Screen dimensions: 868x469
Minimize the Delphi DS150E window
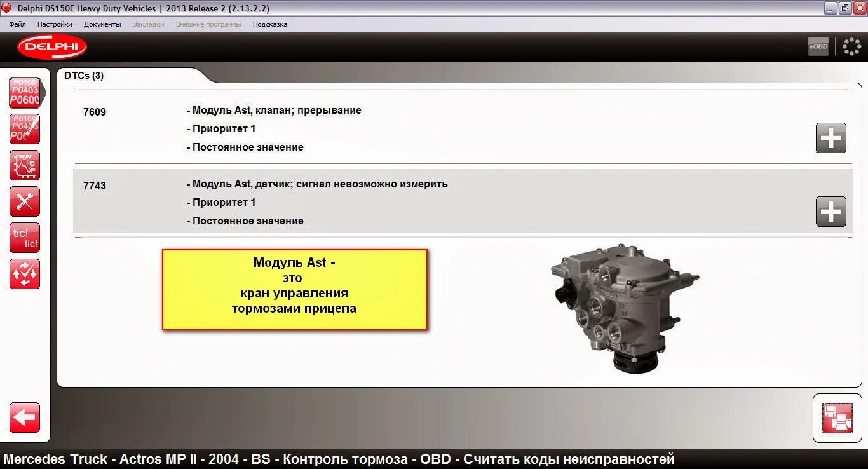pos(831,8)
